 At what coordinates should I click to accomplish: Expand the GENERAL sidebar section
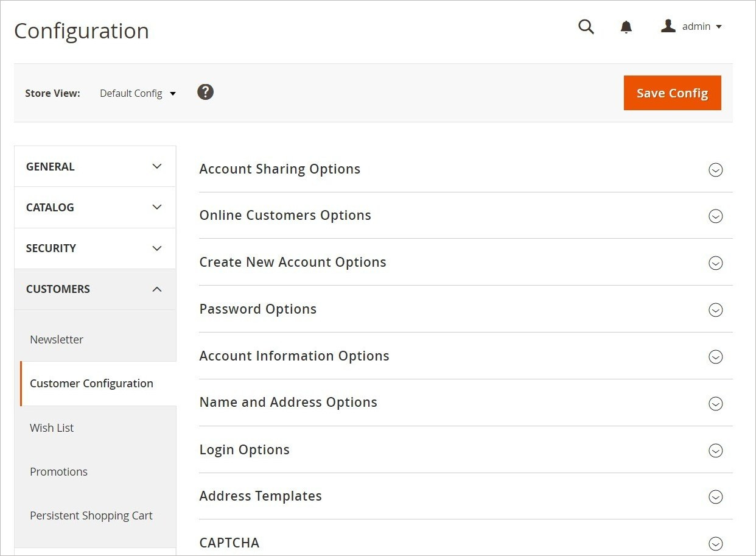pos(95,166)
